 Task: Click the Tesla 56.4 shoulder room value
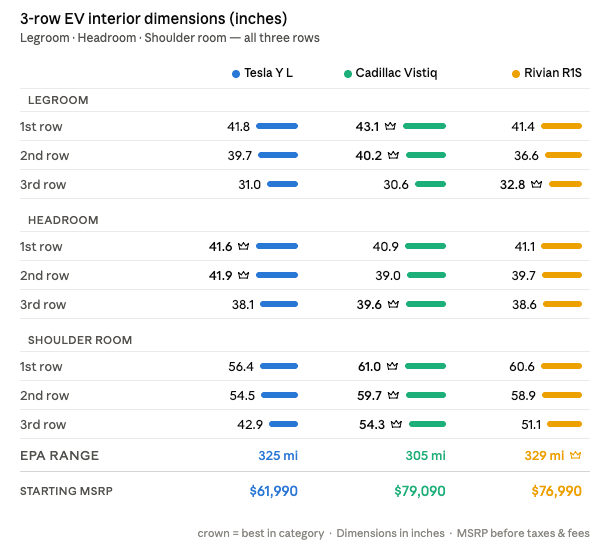pyautogui.click(x=241, y=366)
